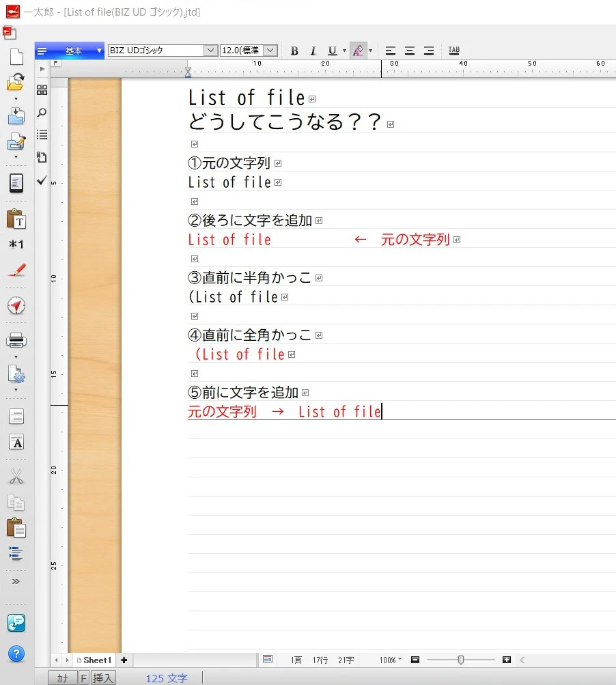Image resolution: width=616 pixels, height=685 pixels.
Task: Insert footnote with the *1 icon
Action: point(16,244)
